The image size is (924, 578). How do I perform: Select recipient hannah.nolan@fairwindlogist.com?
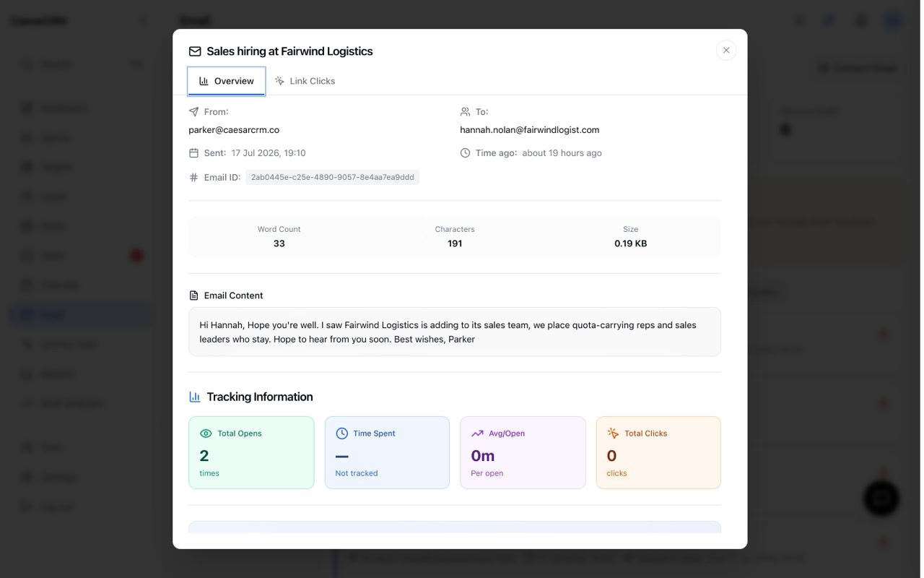click(530, 130)
